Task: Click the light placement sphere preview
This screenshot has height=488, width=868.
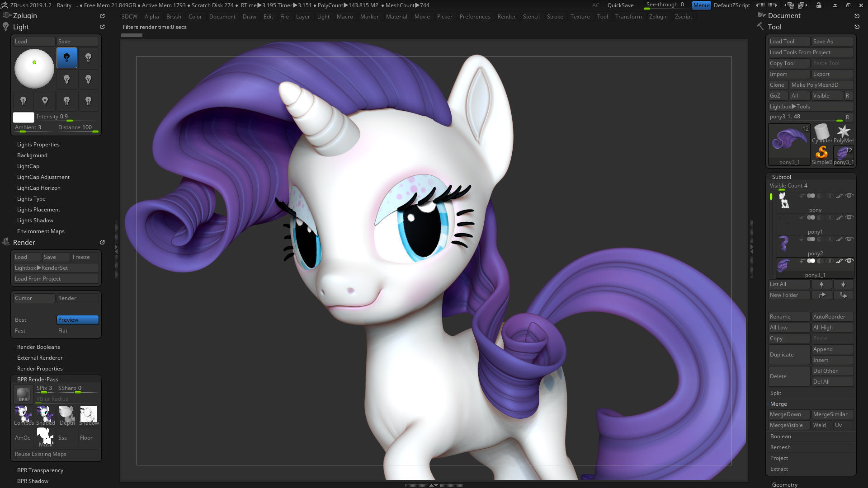Action: tap(34, 69)
